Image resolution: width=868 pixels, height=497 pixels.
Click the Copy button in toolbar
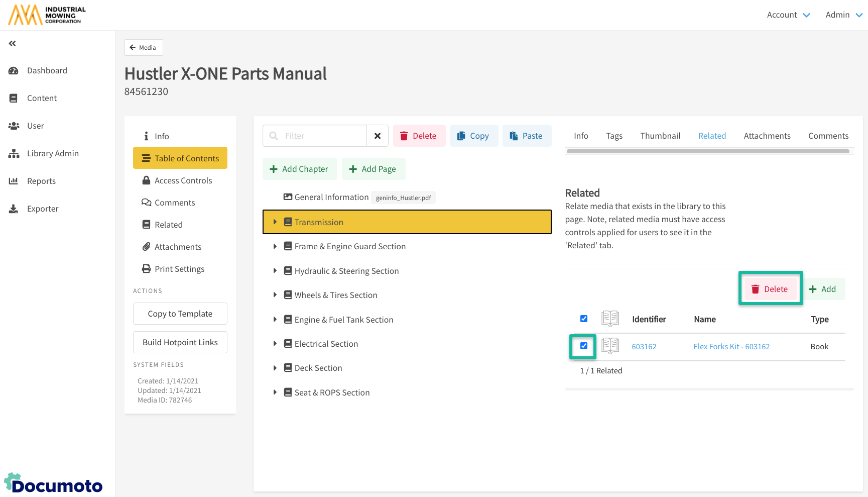tap(474, 136)
